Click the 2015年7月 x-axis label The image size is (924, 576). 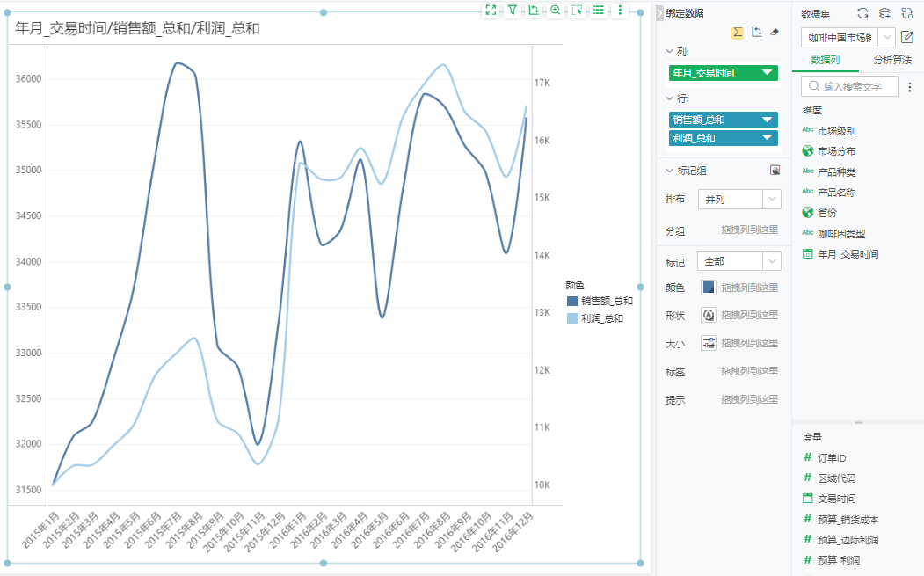164,530
